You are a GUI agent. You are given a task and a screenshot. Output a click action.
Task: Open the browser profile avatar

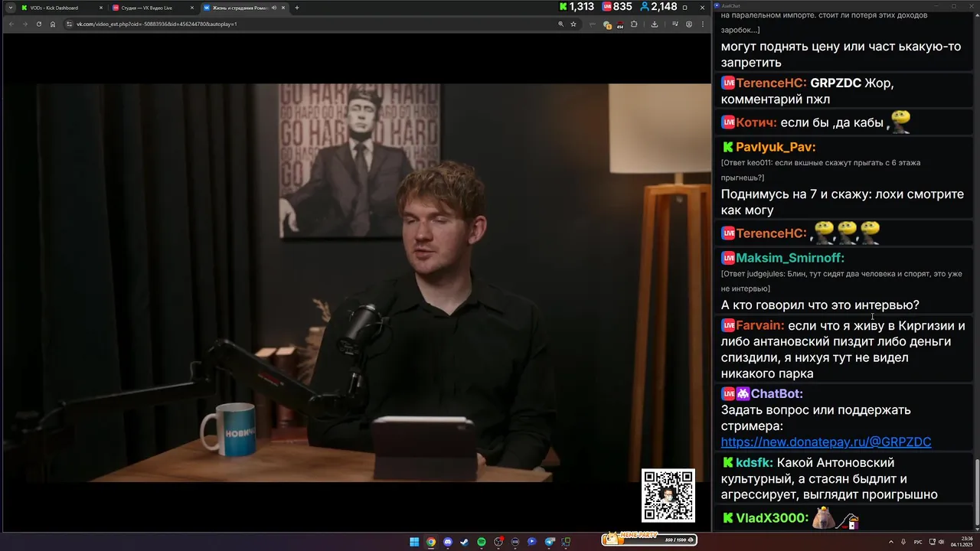click(x=689, y=24)
